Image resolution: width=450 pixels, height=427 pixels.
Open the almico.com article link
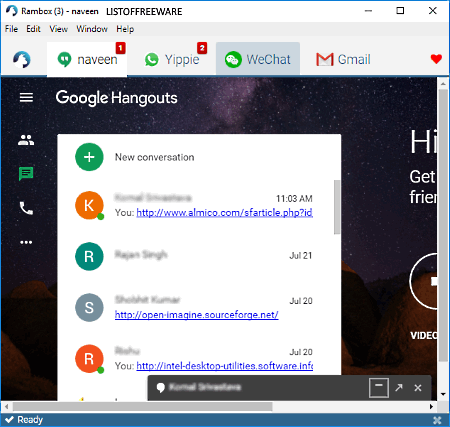pos(224,212)
